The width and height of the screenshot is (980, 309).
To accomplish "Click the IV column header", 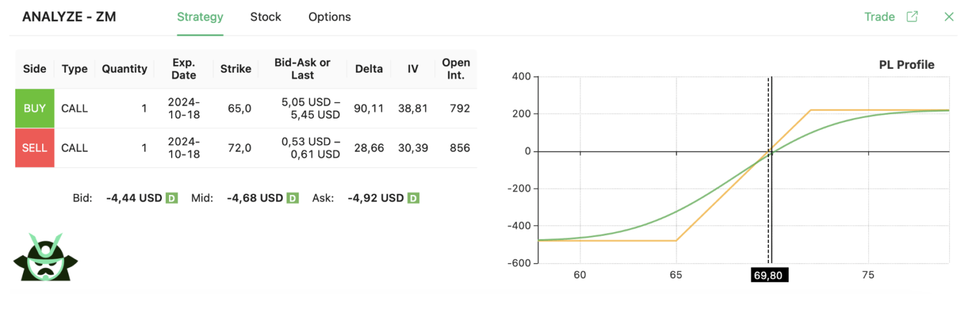I will pyautogui.click(x=413, y=69).
